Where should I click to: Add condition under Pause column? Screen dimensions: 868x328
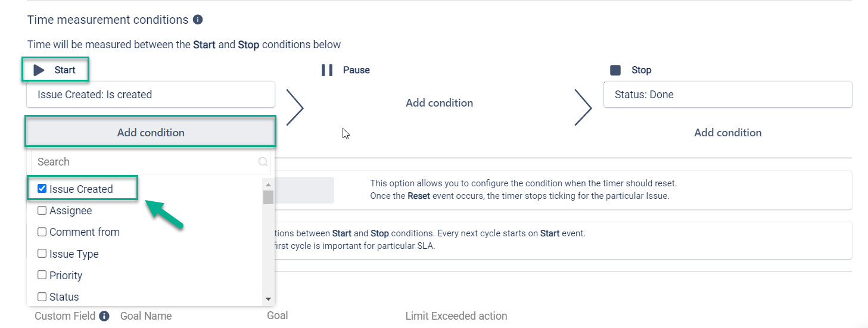439,103
